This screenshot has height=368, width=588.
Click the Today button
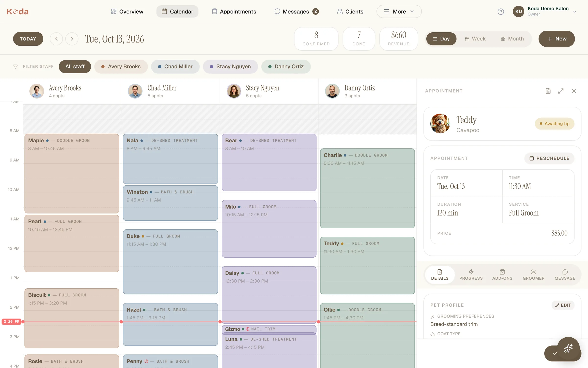coord(28,39)
